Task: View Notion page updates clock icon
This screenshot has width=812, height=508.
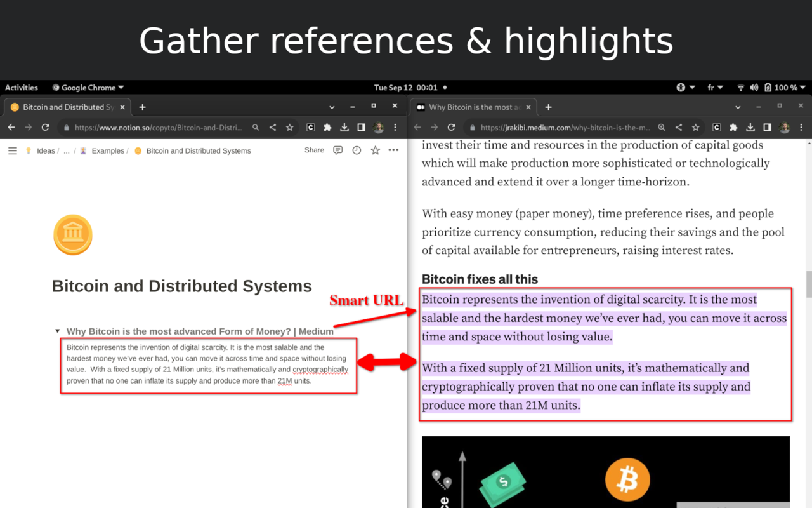Action: click(357, 150)
